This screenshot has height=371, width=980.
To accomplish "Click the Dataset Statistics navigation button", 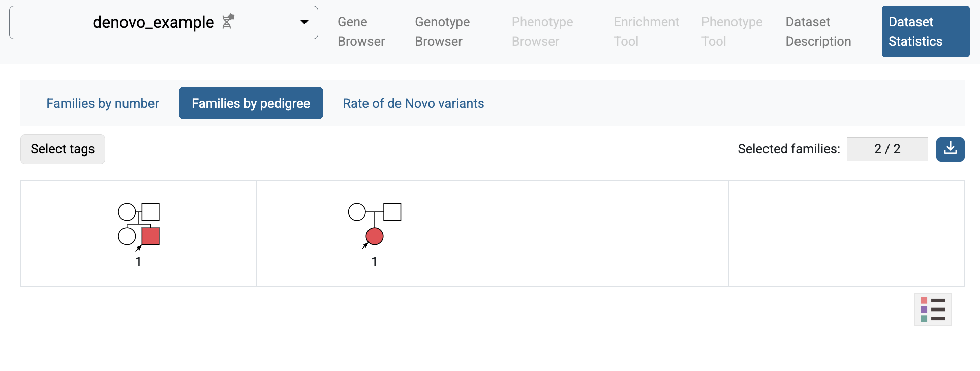I will tap(925, 32).
